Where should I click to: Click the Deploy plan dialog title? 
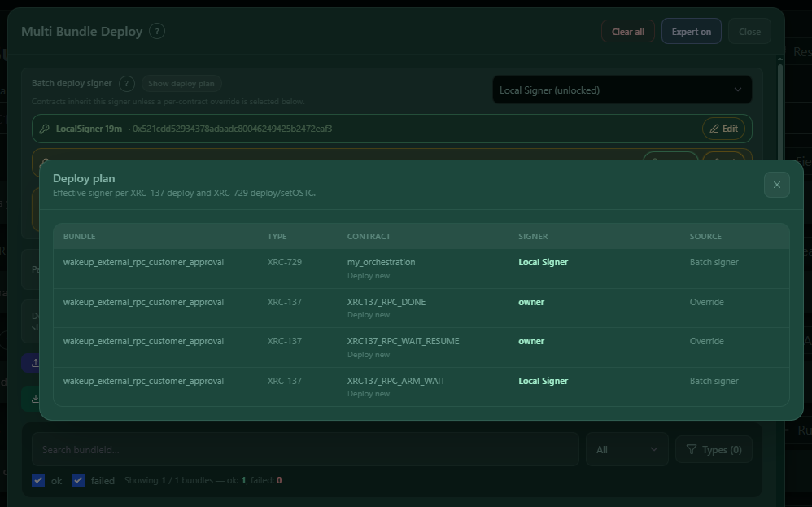(x=84, y=178)
